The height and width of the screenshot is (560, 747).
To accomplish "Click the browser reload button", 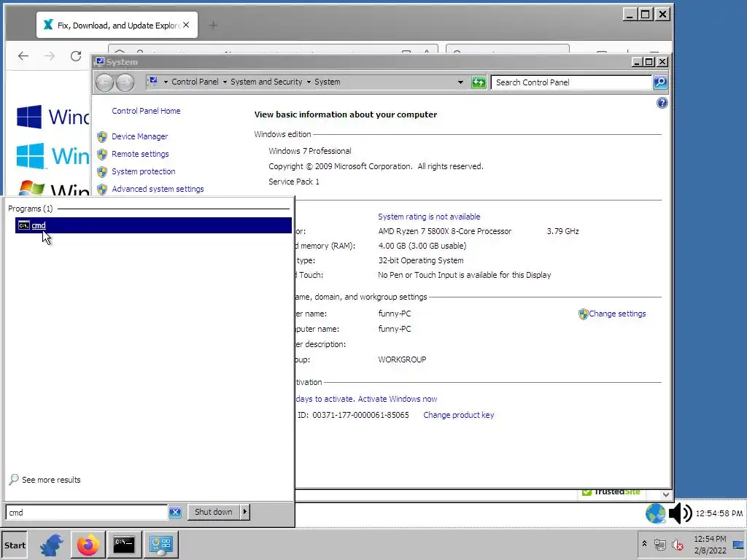I will 76,56.
